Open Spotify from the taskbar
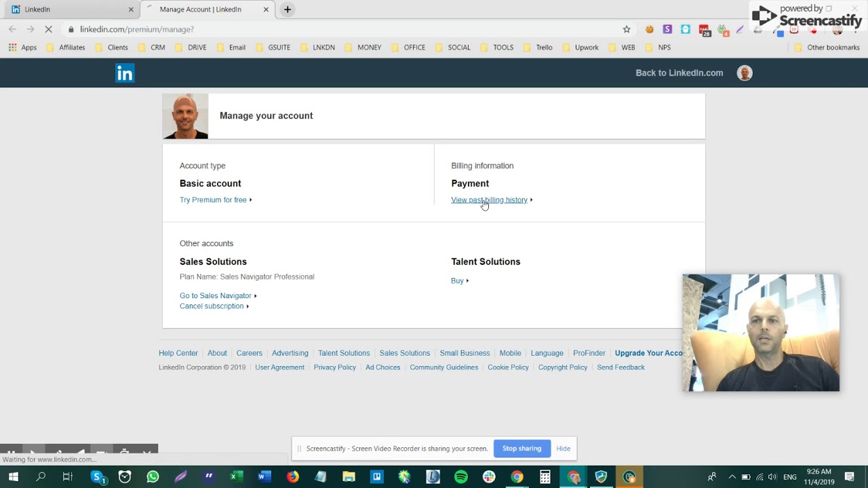This screenshot has width=868, height=488. point(461,477)
